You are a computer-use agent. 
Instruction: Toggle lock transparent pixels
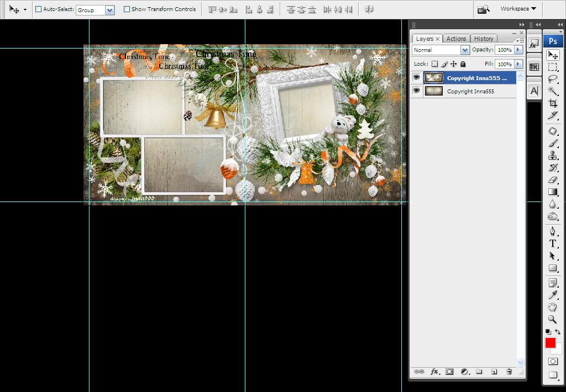pyautogui.click(x=434, y=64)
